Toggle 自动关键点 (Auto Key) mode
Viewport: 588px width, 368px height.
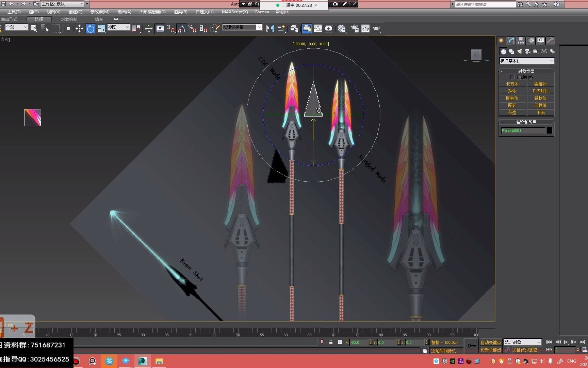pyautogui.click(x=490, y=342)
